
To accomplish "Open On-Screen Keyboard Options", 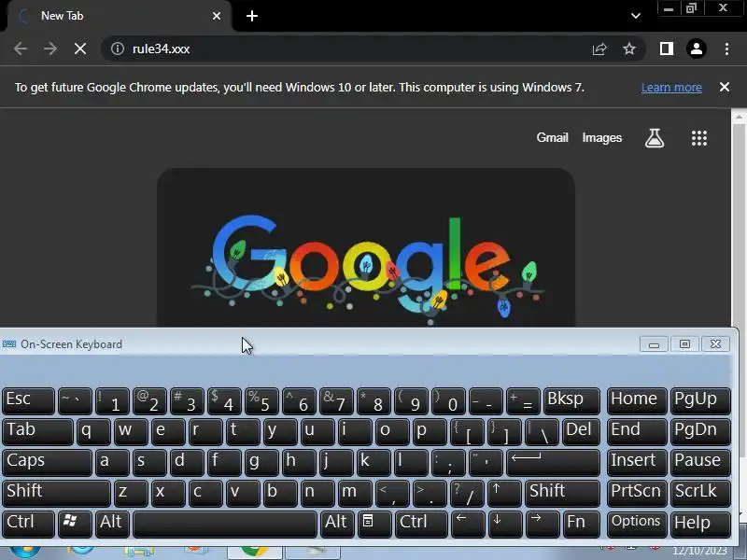I will [x=637, y=524].
